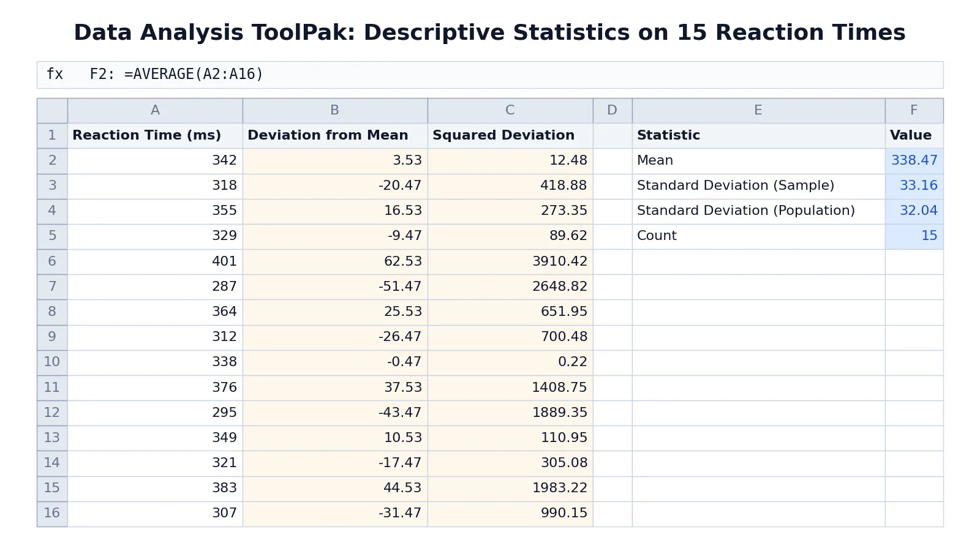Select column C header
This screenshot has height=551, width=980.
510,111
